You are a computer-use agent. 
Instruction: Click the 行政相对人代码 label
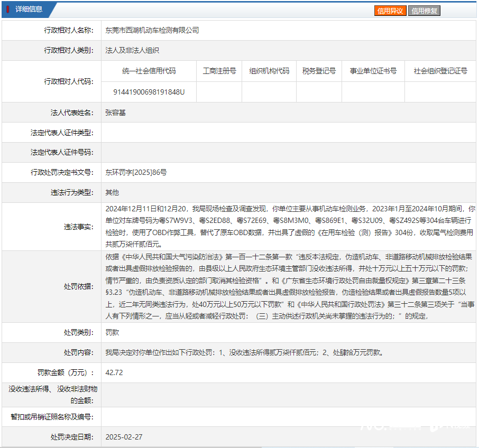click(x=69, y=81)
